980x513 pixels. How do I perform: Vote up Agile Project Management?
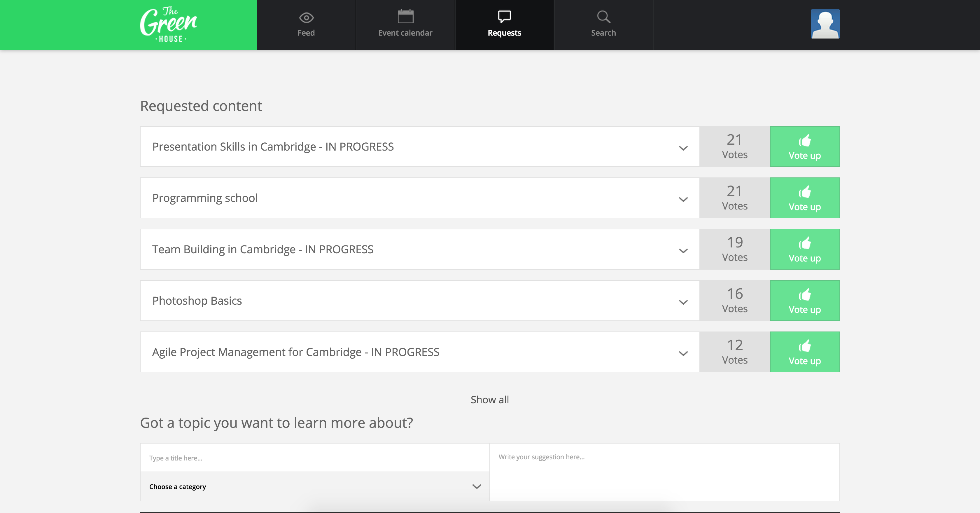[x=805, y=352]
